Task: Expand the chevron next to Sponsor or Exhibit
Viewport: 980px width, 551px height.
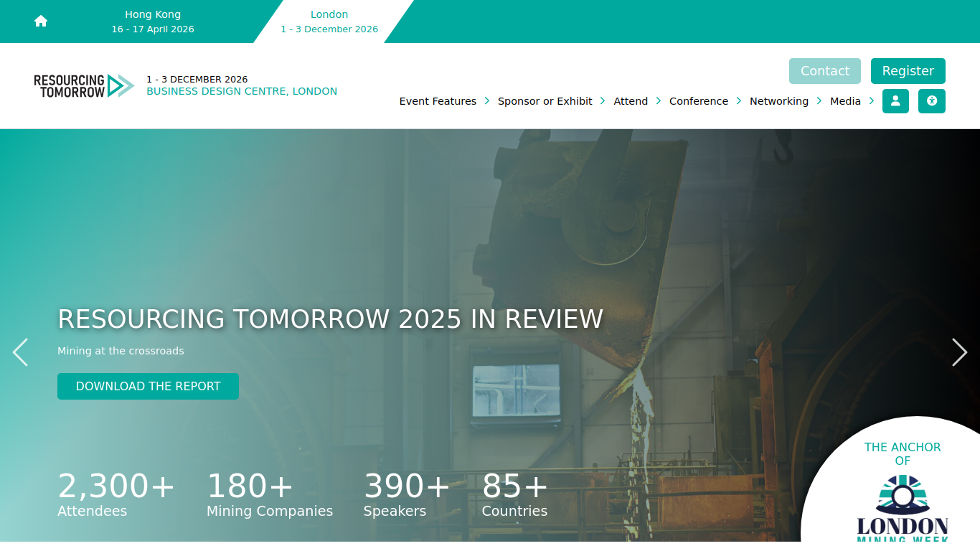Action: coord(603,101)
